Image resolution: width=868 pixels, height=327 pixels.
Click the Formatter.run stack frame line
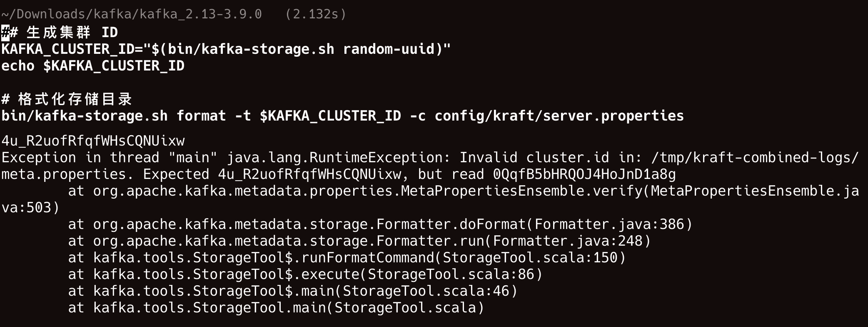[359, 241]
